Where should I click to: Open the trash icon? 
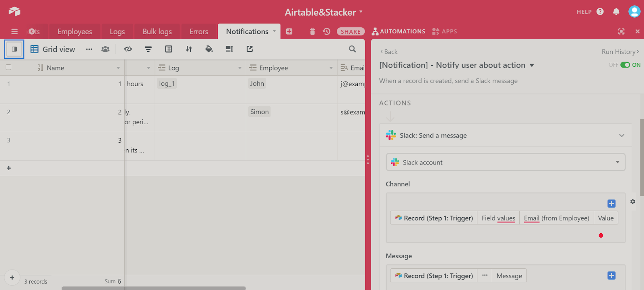point(312,31)
